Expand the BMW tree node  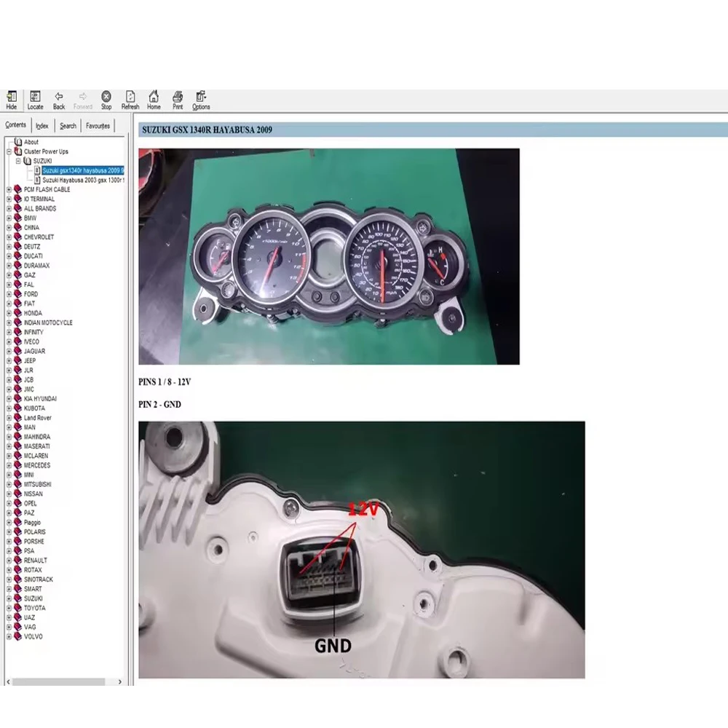click(x=9, y=218)
